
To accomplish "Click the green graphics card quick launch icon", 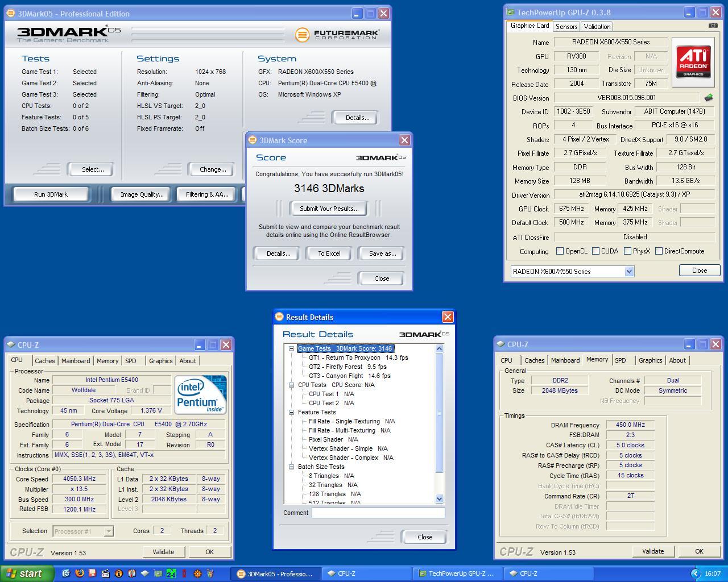I will (x=158, y=573).
